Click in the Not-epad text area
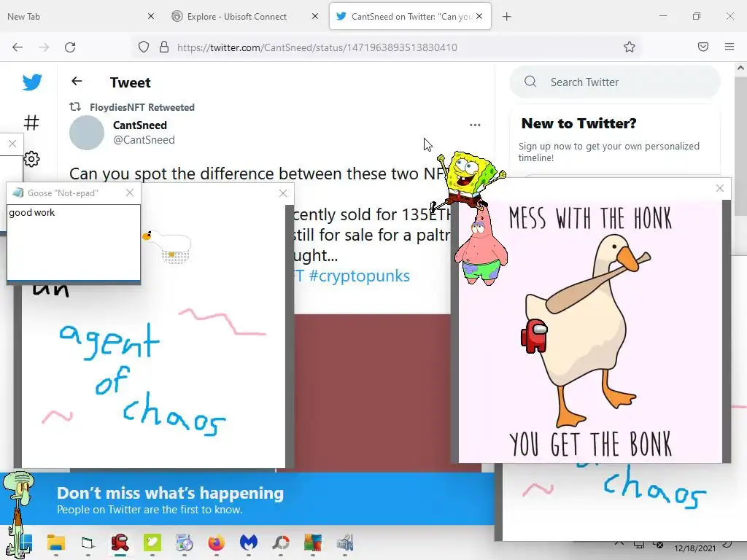747x560 pixels. [x=74, y=242]
